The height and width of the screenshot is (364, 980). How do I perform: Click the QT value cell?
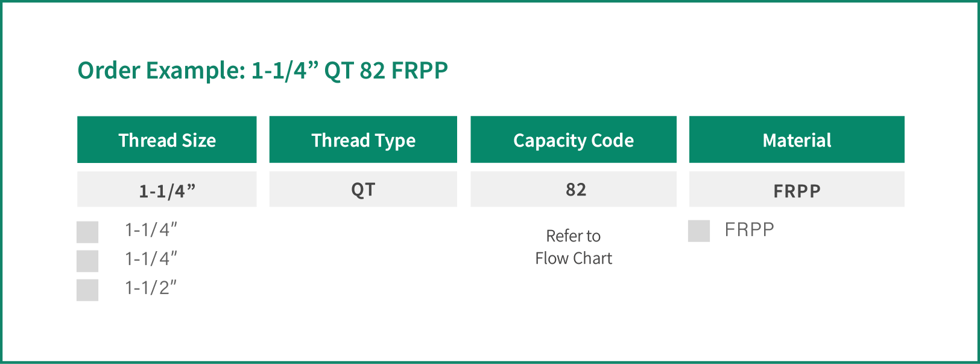coord(363,190)
